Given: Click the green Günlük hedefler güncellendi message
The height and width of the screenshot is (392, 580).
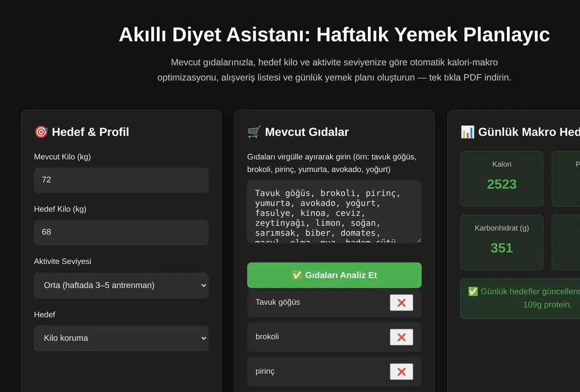Looking at the screenshot, I should click(520, 298).
